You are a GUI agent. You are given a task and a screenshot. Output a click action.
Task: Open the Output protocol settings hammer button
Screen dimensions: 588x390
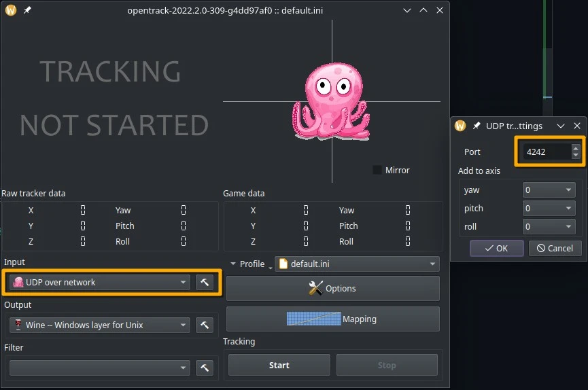click(205, 325)
